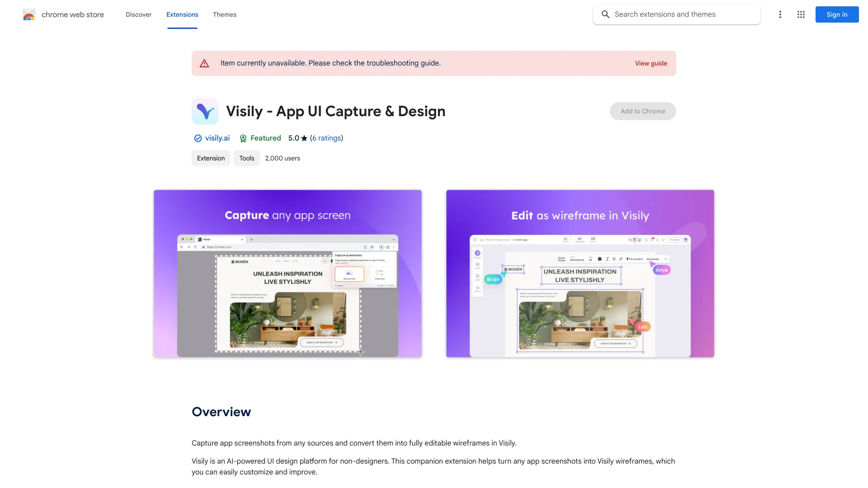Click the Discover menu item
This screenshot has height=488, width=868.
[138, 14]
